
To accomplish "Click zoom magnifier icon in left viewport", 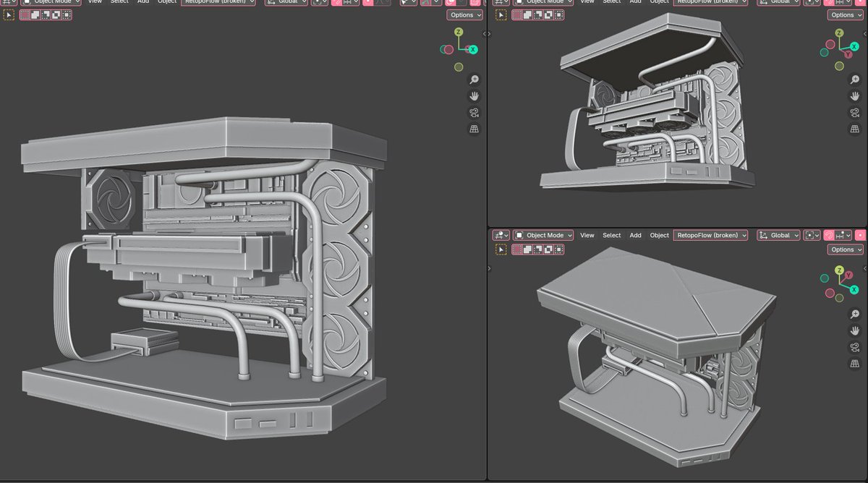I will [475, 80].
